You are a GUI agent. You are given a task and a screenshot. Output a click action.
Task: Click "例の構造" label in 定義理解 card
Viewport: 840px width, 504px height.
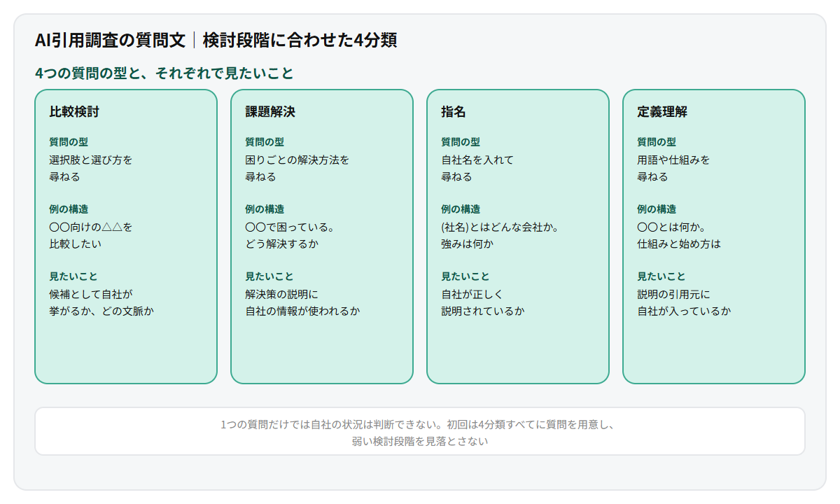click(657, 209)
